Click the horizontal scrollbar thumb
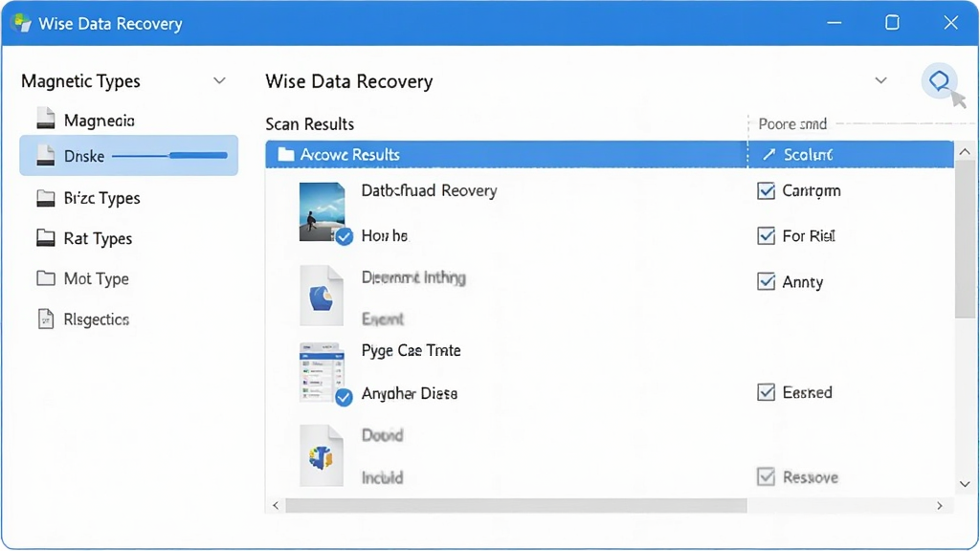980x551 pixels. pyautogui.click(x=516, y=505)
